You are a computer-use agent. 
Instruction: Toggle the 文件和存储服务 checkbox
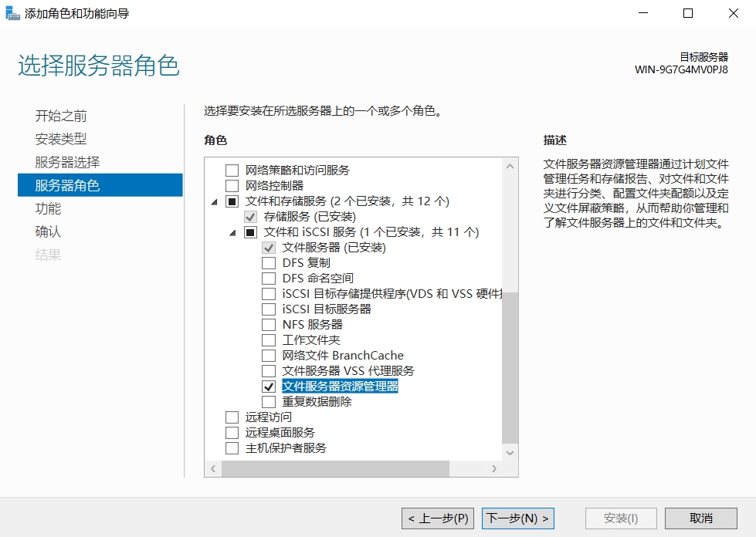pos(232,201)
